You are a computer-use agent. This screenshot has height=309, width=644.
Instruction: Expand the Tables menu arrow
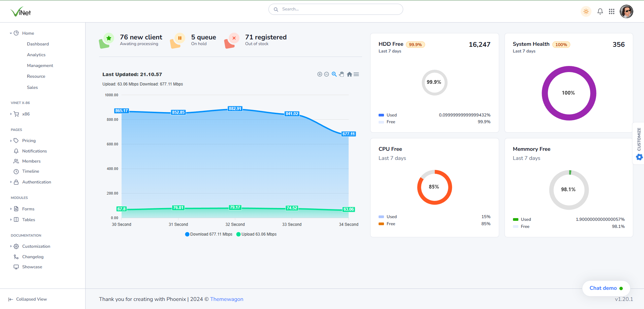click(x=11, y=220)
